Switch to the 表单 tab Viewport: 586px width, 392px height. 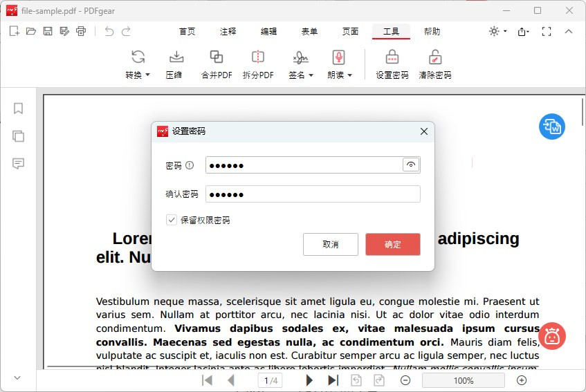(x=309, y=31)
